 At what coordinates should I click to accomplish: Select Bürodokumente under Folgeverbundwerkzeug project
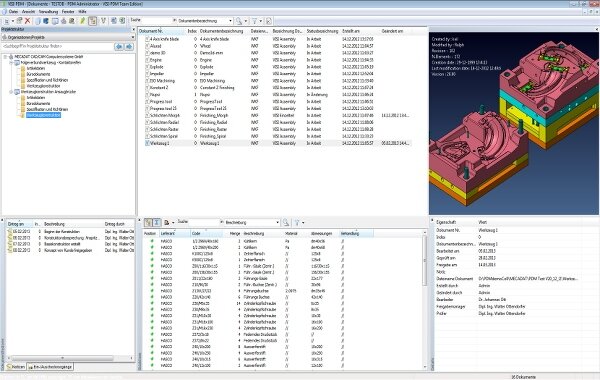(x=38, y=74)
